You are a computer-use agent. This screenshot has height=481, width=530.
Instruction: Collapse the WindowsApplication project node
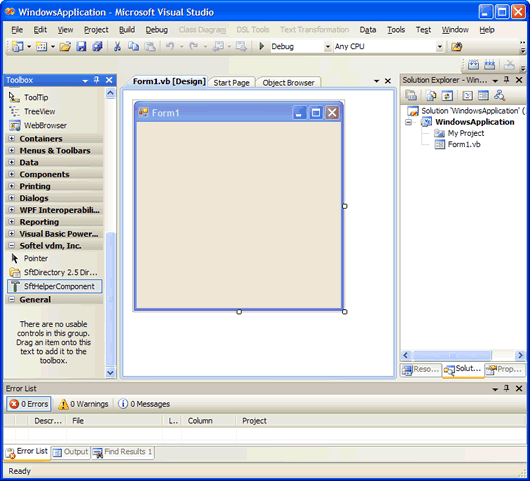coord(408,122)
